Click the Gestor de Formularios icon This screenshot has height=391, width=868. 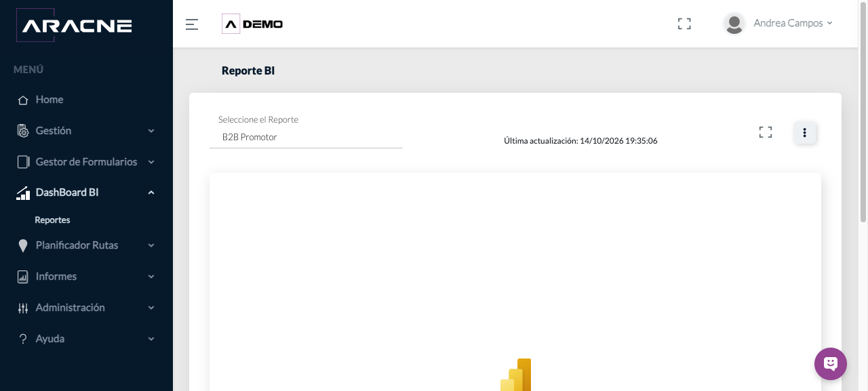point(23,162)
